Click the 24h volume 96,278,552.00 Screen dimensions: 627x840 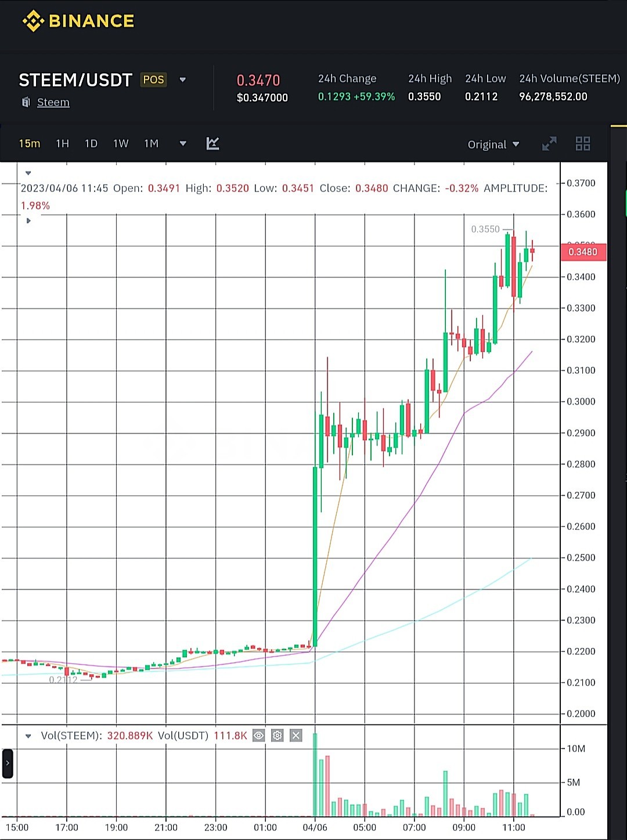tap(553, 96)
